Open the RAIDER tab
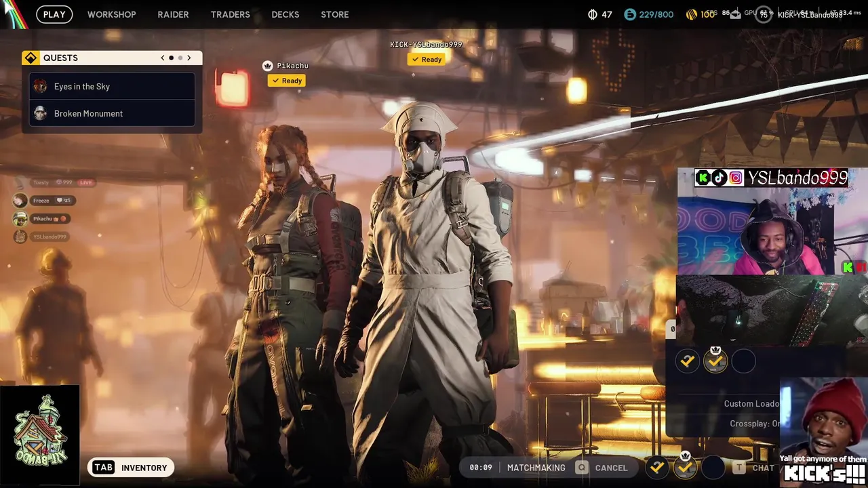The image size is (868, 488). (173, 14)
